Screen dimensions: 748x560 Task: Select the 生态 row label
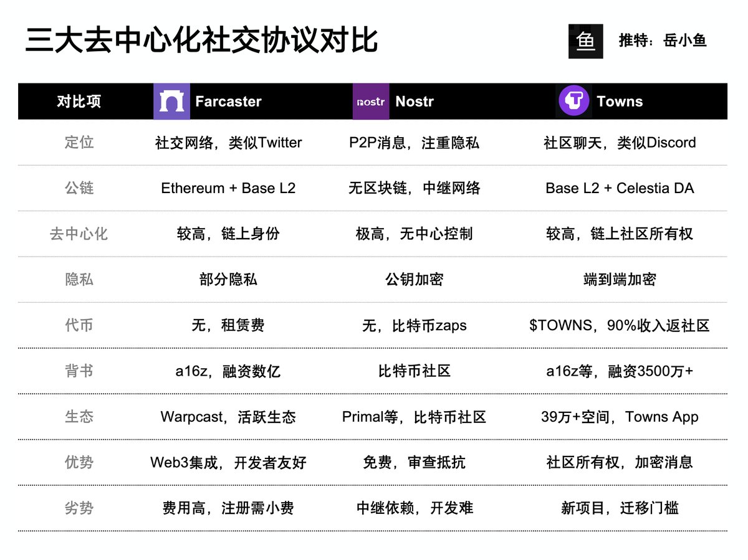[79, 417]
